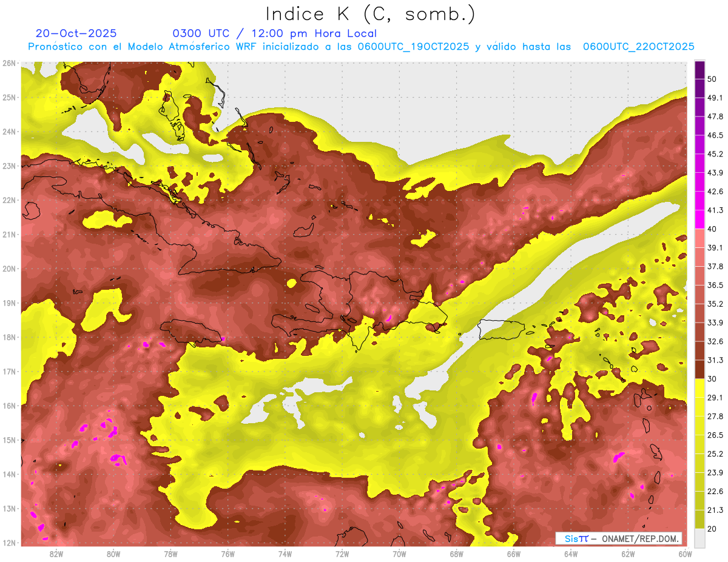Click the '39.1' value on the color legend
The image size is (728, 562).
pos(715,247)
